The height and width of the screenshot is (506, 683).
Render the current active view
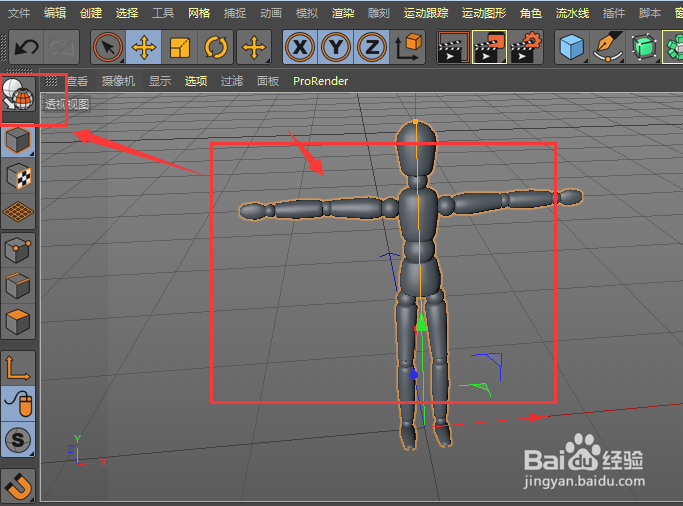tap(453, 47)
